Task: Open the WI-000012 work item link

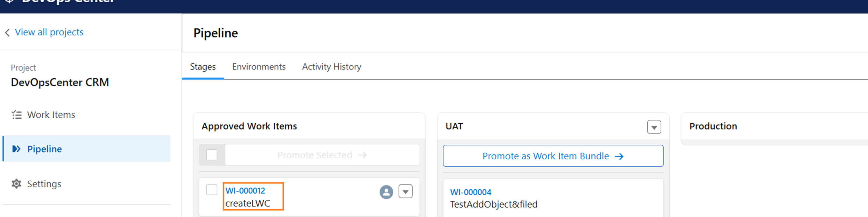Action: coord(245,191)
